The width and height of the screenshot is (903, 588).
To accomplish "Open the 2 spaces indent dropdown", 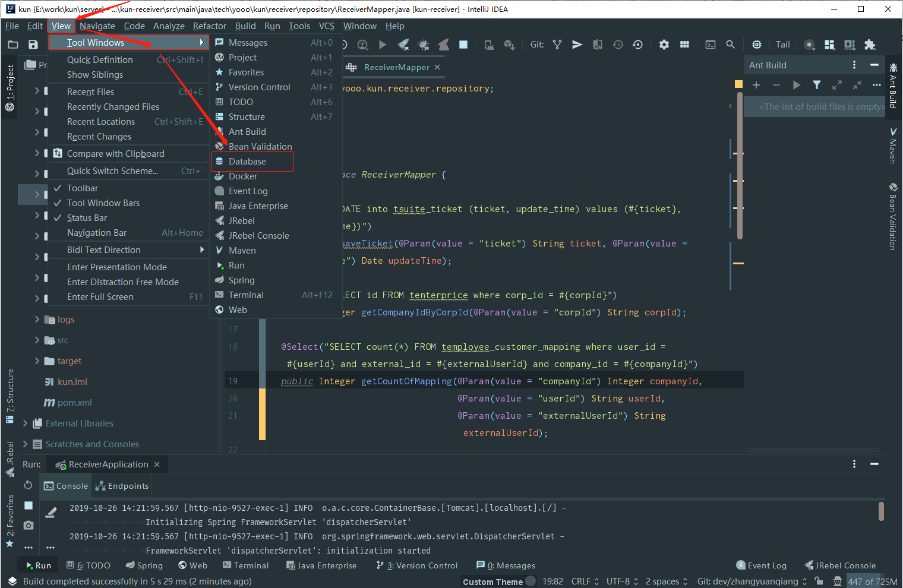I will [x=667, y=581].
